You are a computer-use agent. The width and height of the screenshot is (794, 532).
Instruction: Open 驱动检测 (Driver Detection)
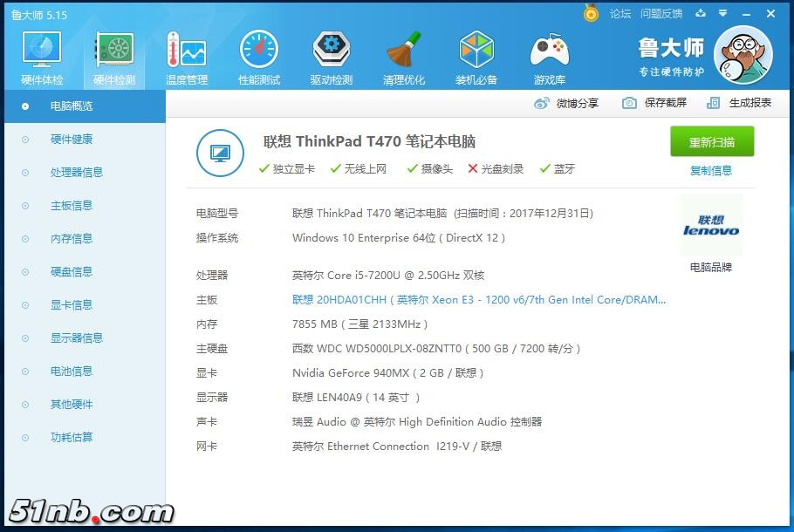tap(331, 55)
